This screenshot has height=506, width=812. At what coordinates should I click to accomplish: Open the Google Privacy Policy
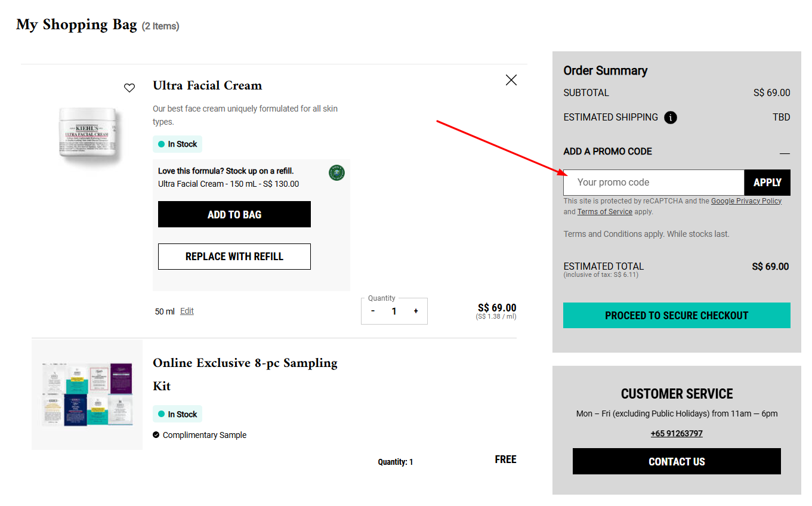746,200
